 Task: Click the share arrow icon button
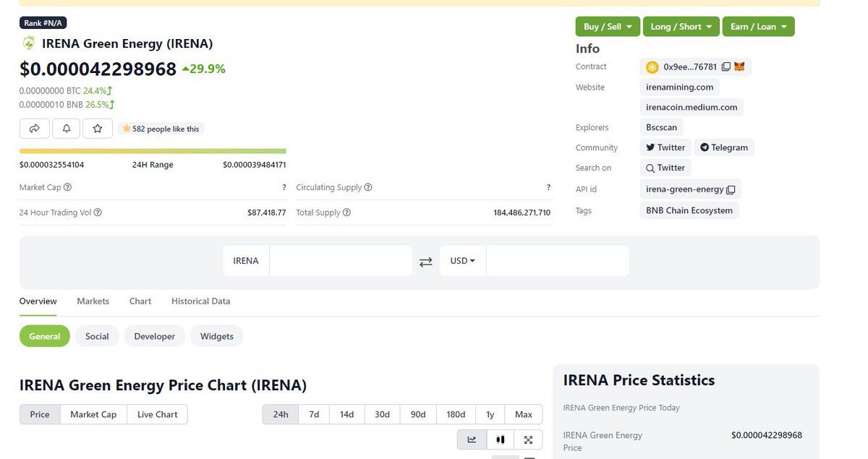pyautogui.click(x=35, y=129)
